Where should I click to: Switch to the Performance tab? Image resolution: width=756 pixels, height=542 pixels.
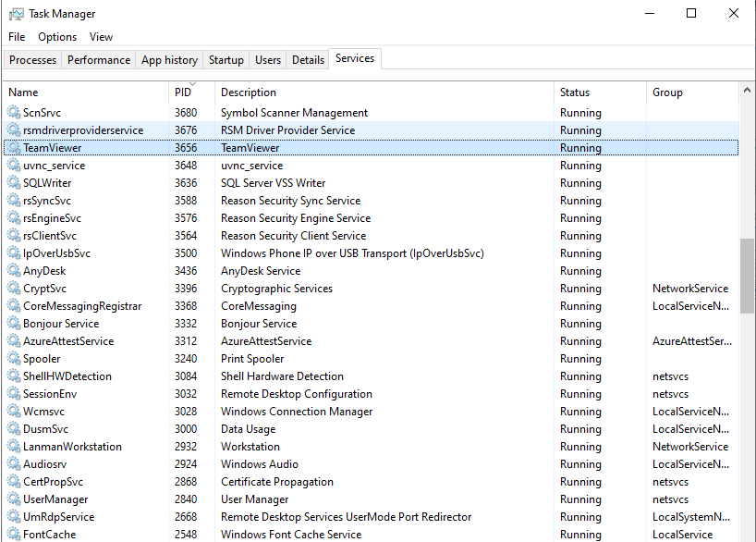(99, 60)
